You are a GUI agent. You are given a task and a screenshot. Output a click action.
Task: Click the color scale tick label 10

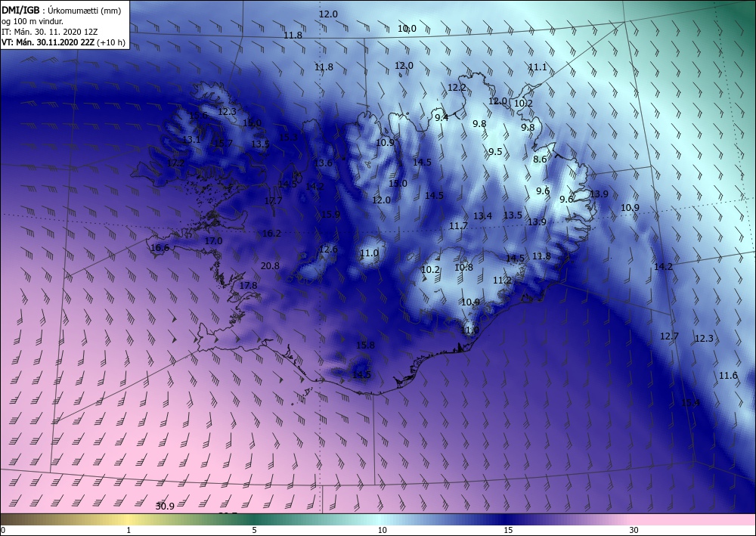382,530
